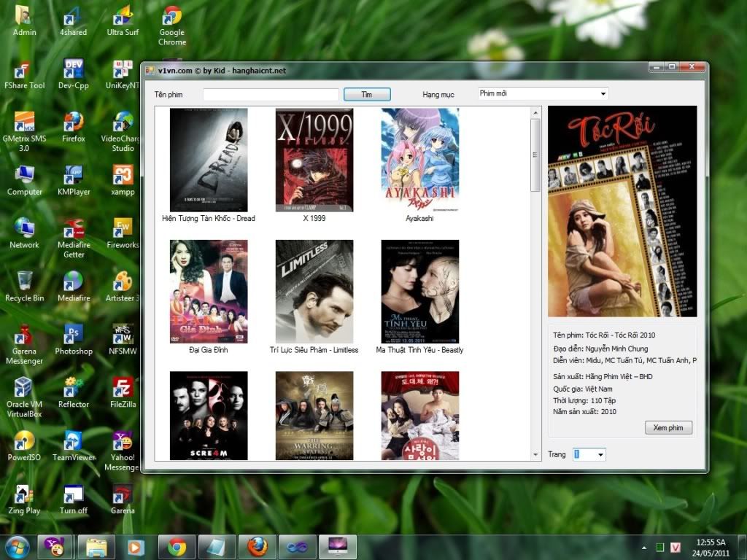The height and width of the screenshot is (560, 747).
Task: Select The Warring States movie poster
Action: pos(314,416)
